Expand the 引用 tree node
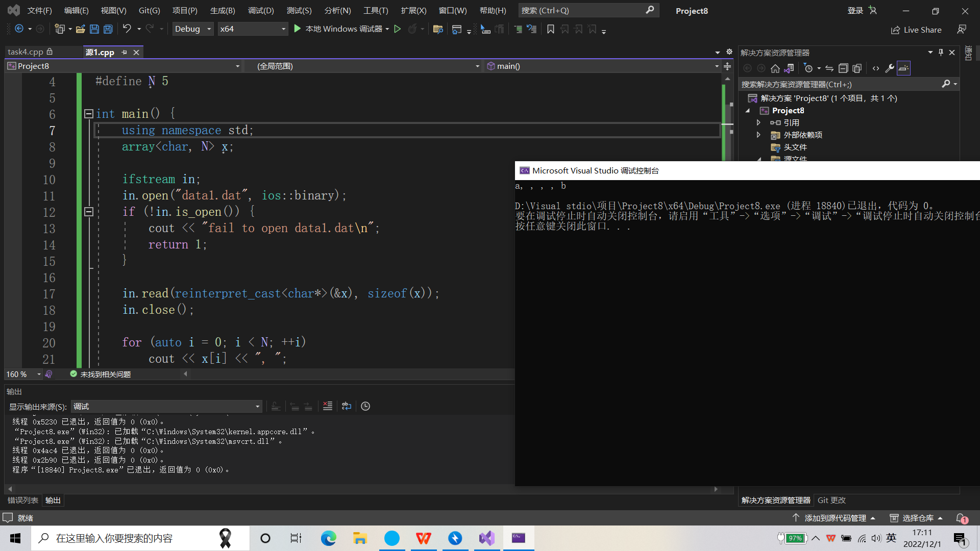This screenshot has height=551, width=980. pyautogui.click(x=758, y=122)
